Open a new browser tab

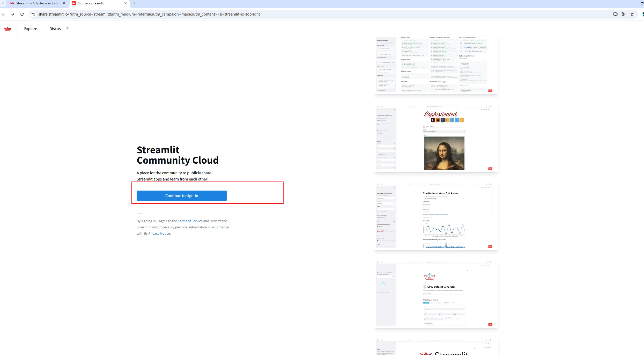pyautogui.click(x=135, y=3)
